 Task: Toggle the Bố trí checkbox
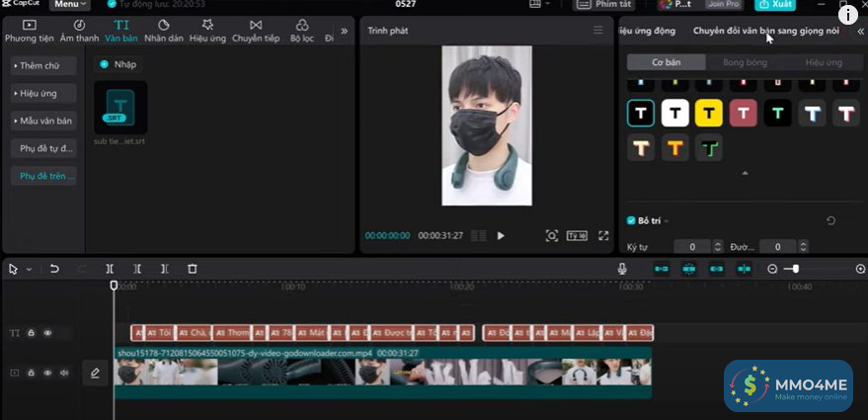(x=632, y=220)
